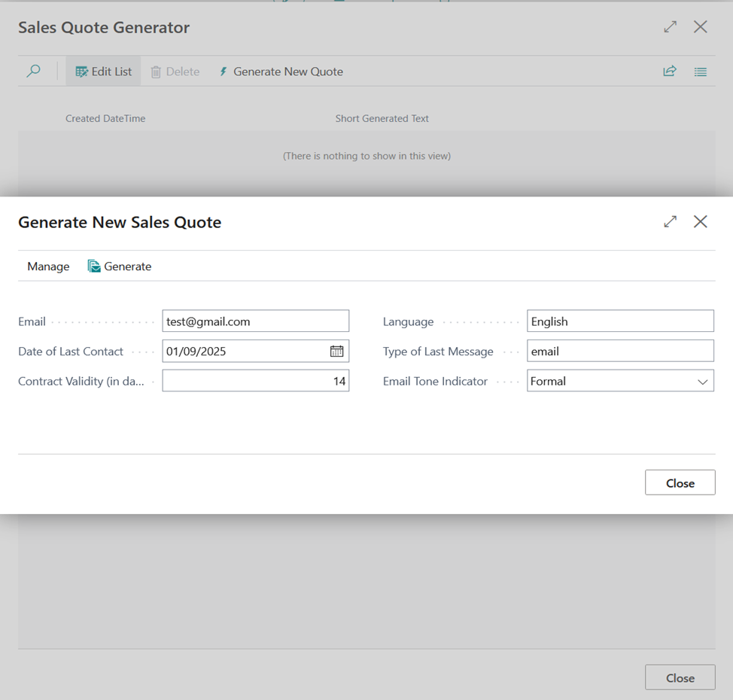Expand the Email Tone Indicator dropdown

click(702, 382)
